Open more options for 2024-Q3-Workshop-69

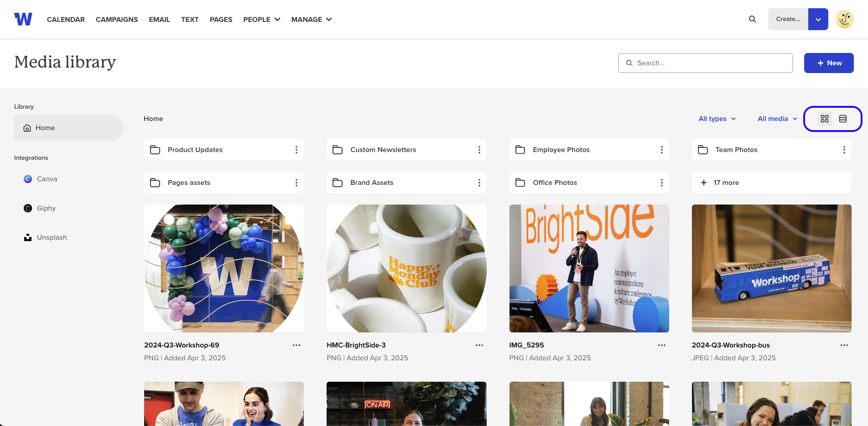(296, 345)
